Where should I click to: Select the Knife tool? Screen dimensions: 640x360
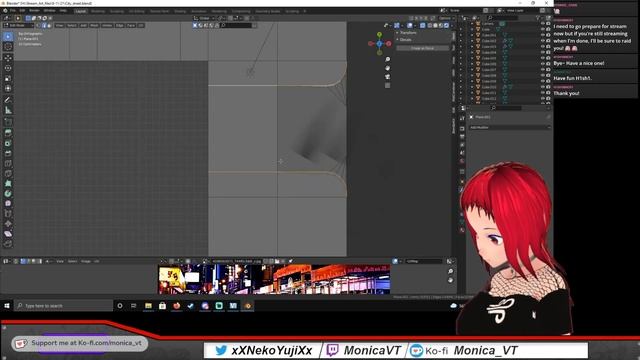[x=8, y=174]
